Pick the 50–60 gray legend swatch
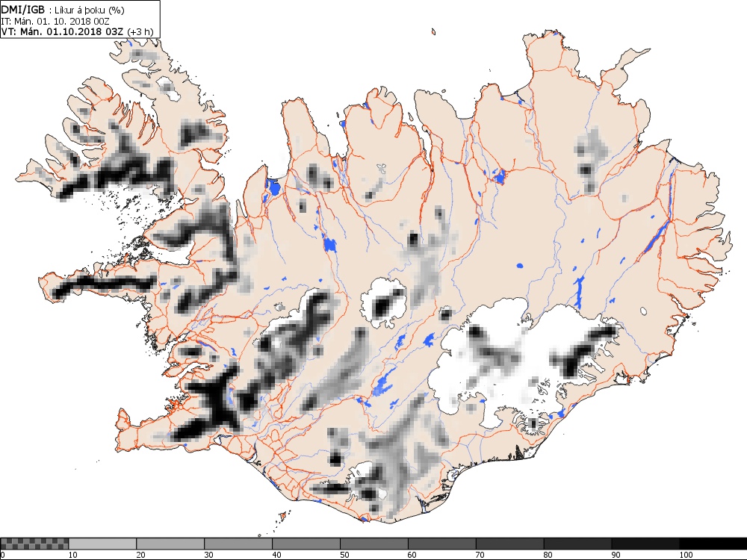The height and width of the screenshot is (560, 747). click(374, 544)
